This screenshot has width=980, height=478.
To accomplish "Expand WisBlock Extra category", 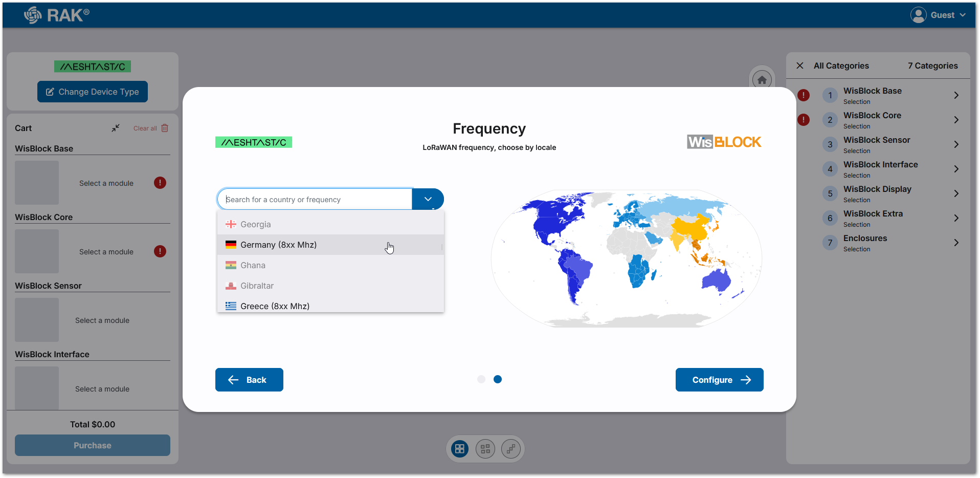I will 956,218.
